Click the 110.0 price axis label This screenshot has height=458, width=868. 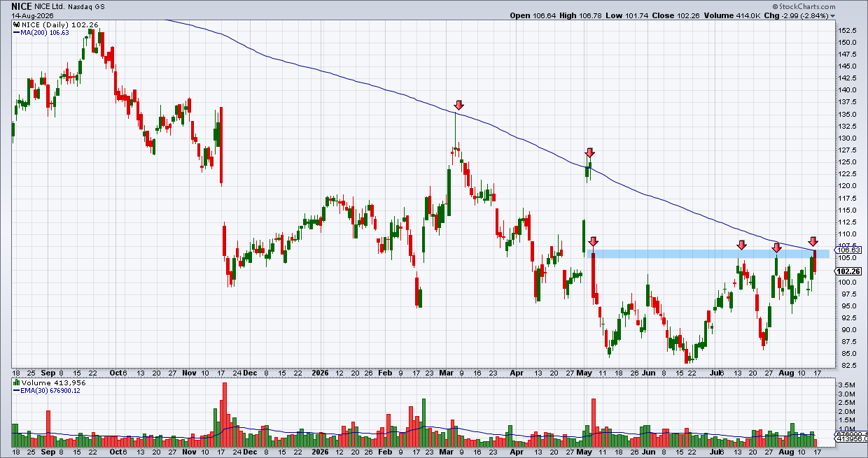point(848,234)
